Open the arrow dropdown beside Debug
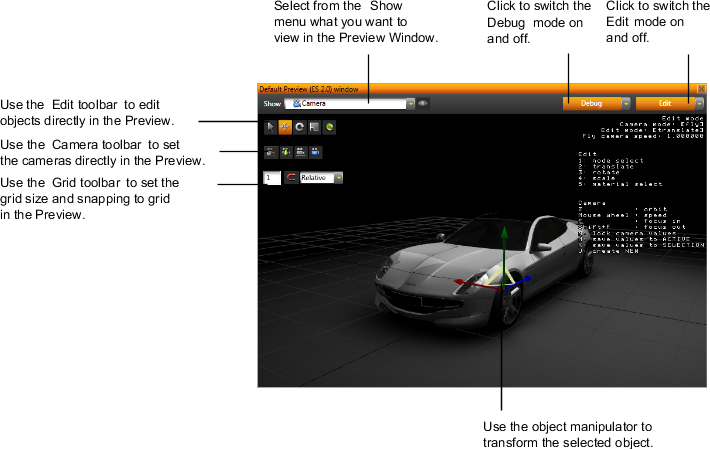 click(x=626, y=103)
